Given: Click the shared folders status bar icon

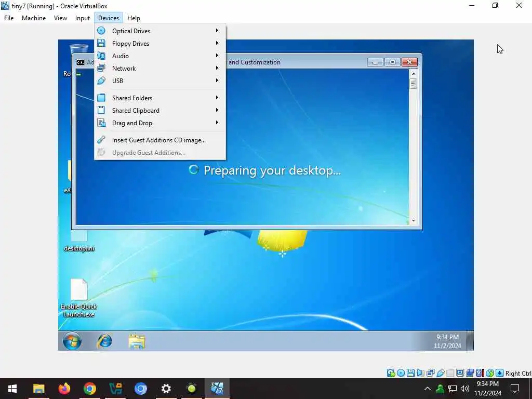Looking at the screenshot, I should 450,373.
